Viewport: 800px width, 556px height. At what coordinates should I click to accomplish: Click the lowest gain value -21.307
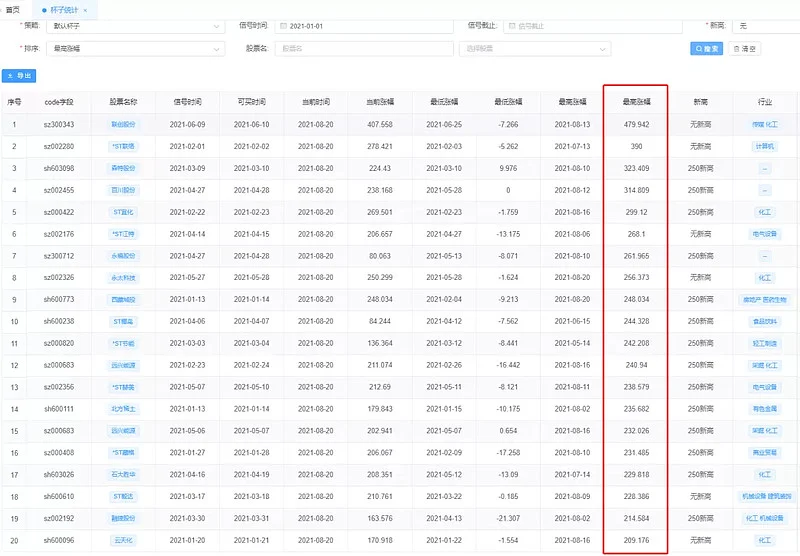508,518
